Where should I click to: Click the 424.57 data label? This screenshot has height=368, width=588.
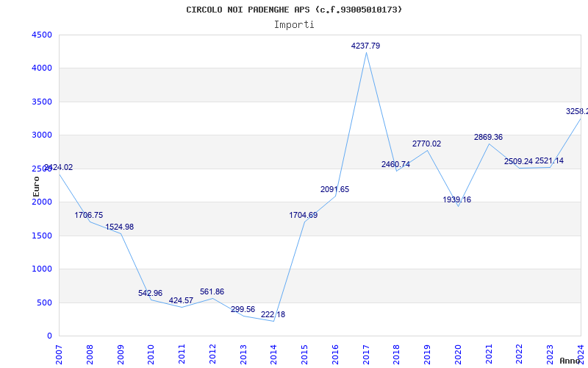click(181, 300)
